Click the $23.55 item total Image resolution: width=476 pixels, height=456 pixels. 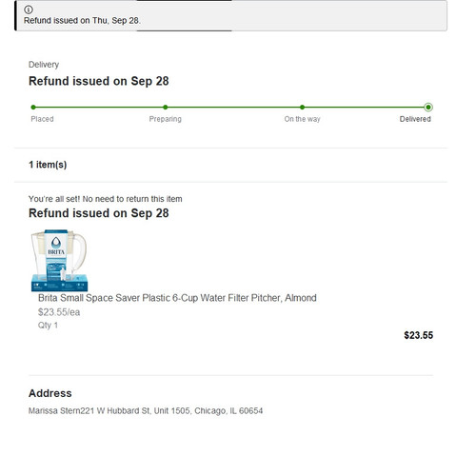pyautogui.click(x=418, y=335)
